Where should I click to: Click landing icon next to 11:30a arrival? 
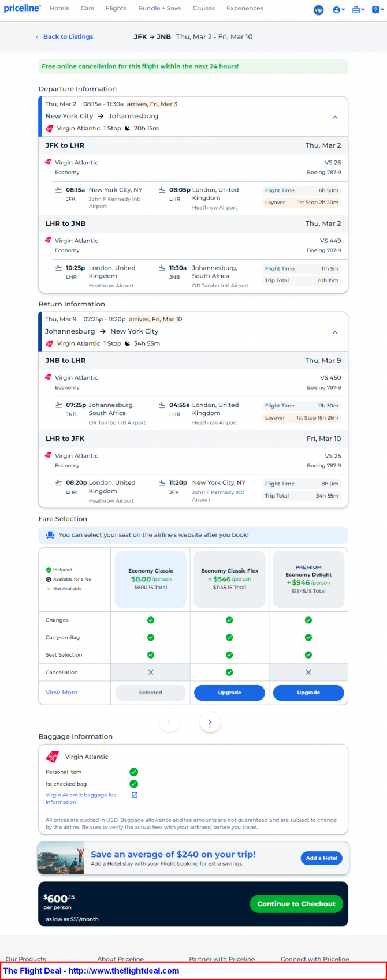pos(162,268)
